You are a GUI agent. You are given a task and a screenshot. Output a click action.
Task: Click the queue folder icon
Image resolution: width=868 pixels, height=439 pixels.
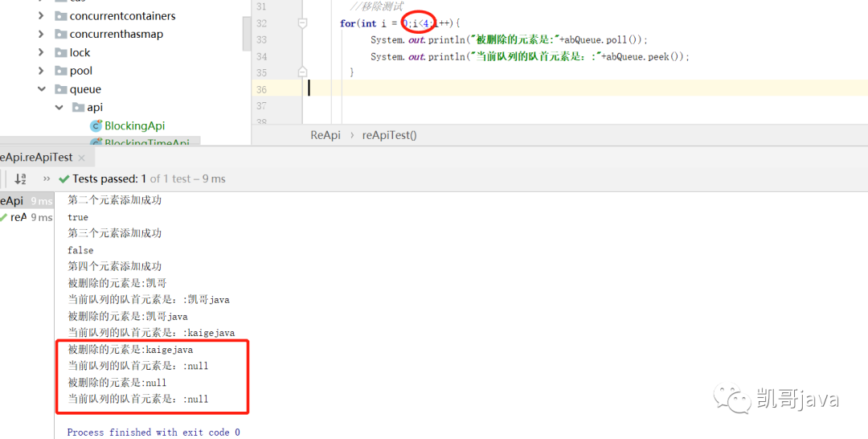tap(61, 89)
